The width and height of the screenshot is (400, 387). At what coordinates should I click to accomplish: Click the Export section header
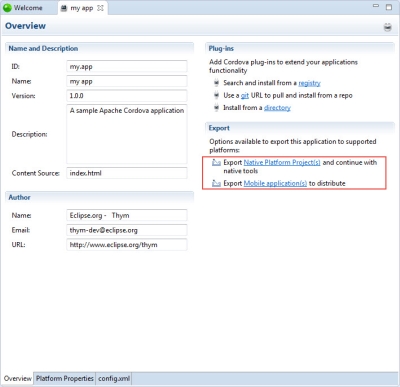299,128
